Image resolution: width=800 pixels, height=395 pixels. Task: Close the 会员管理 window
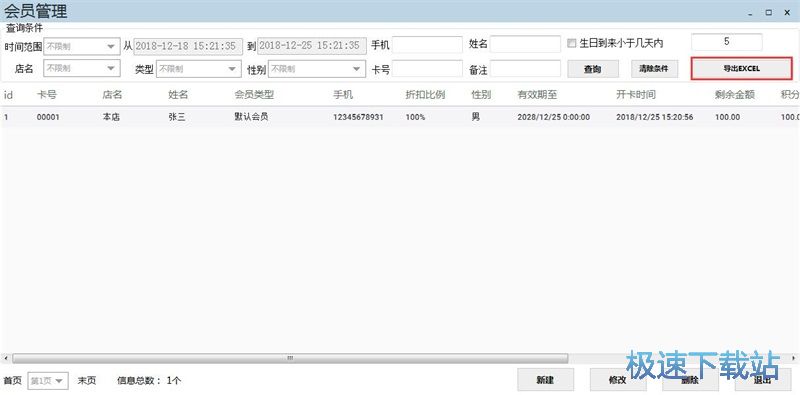787,13
